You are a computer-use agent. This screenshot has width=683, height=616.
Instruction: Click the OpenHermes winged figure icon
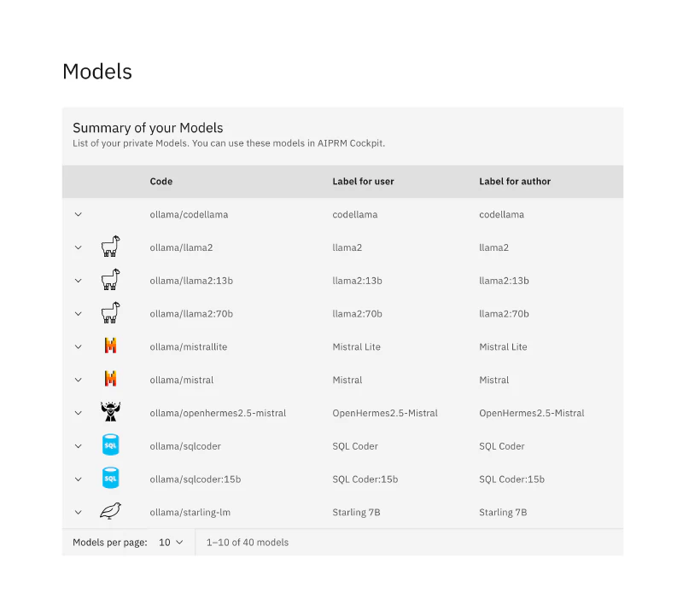[111, 412]
